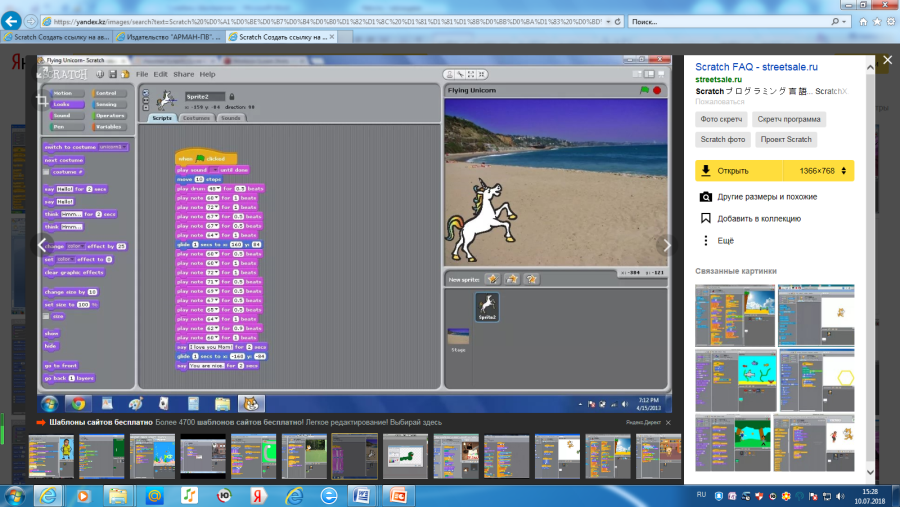
Task: Select the Скретч программа tag
Action: pos(789,119)
